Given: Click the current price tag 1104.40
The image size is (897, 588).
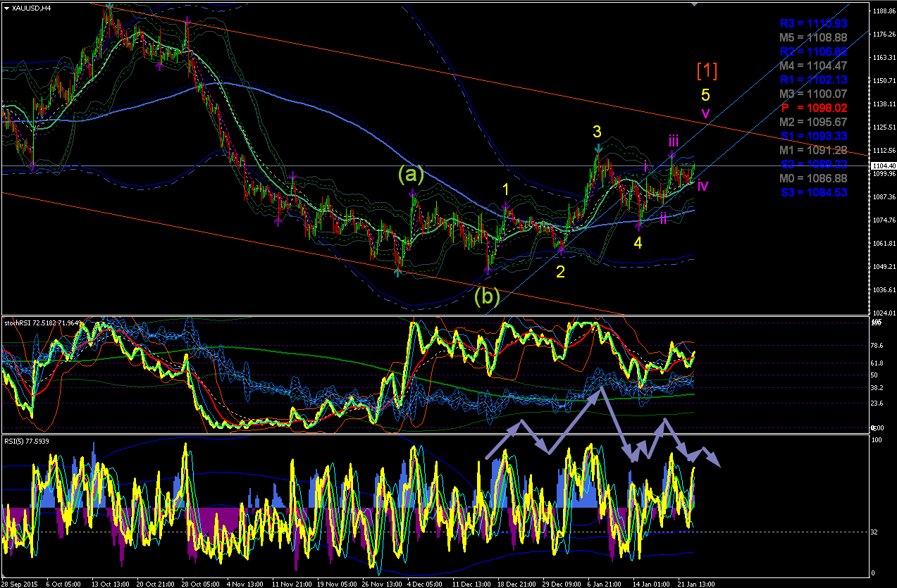Looking at the screenshot, I should 881,165.
